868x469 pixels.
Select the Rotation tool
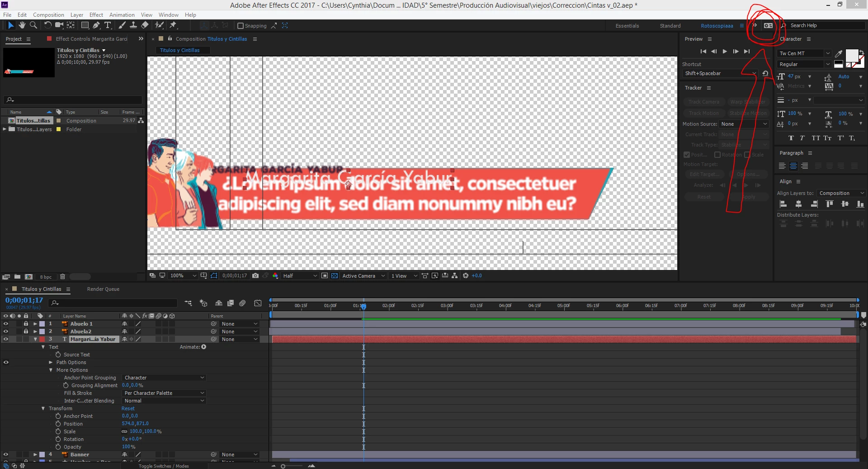(x=47, y=25)
